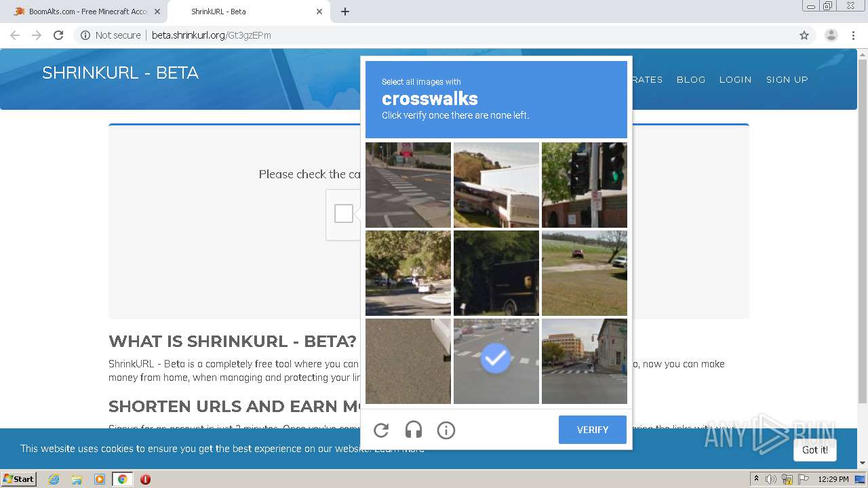This screenshot has width=868, height=488.
Task: Open the file explorer folder taskbar icon
Action: 77,479
